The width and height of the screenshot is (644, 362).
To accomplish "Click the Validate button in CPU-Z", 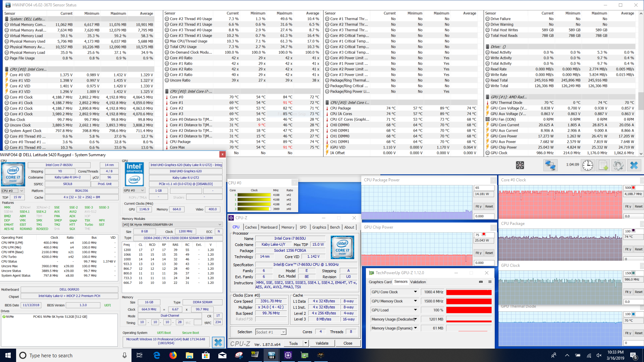I will [322, 343].
